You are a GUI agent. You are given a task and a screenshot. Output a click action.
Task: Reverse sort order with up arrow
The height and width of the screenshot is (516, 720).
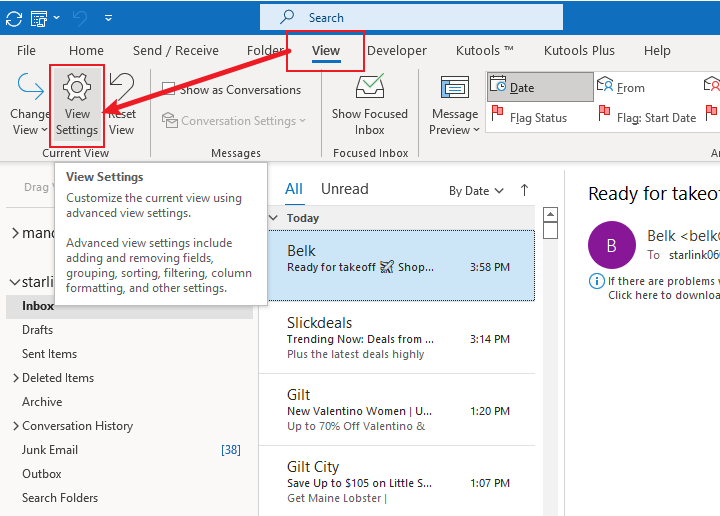point(524,190)
